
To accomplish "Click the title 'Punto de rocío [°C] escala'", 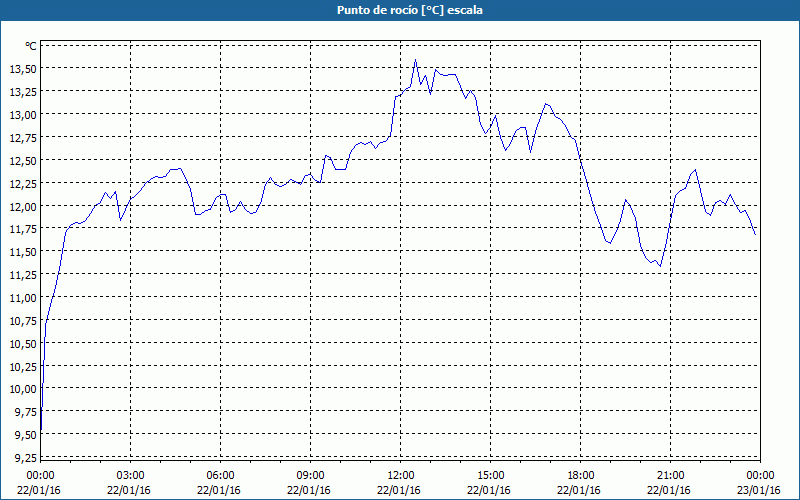I will (410, 10).
